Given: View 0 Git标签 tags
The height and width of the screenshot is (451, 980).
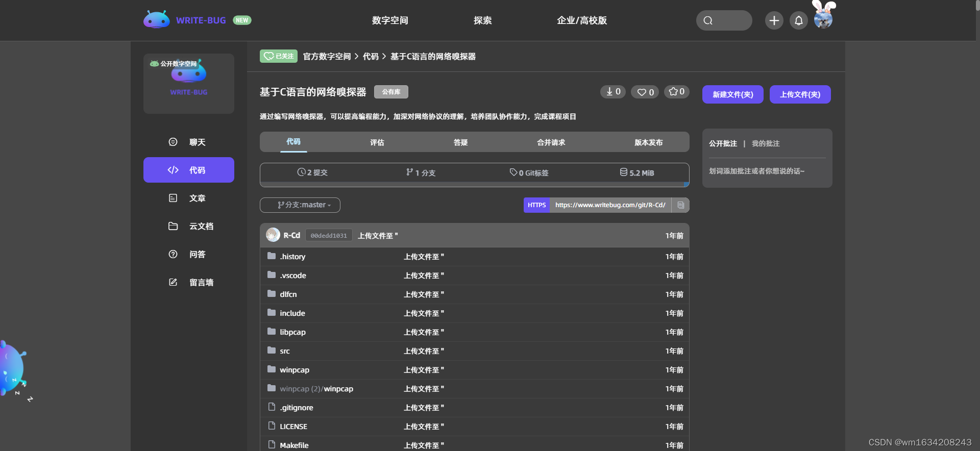Looking at the screenshot, I should (x=529, y=172).
